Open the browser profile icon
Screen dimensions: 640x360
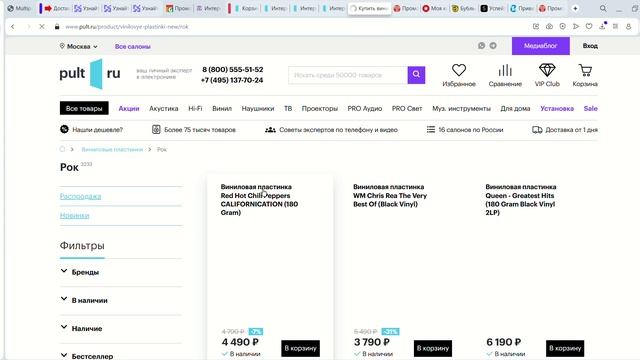[x=629, y=27]
